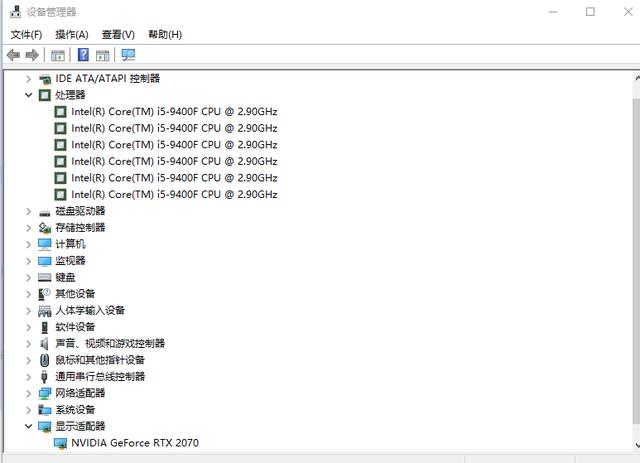Expand the 声音、视频和游戏控制器 node

(x=29, y=344)
